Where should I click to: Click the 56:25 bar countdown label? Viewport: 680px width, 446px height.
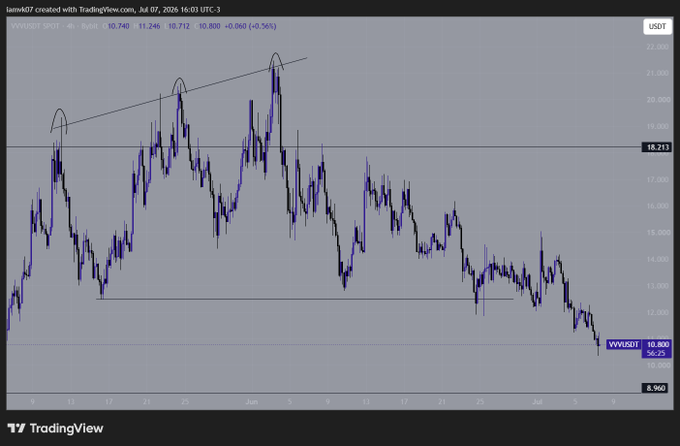tap(656, 353)
